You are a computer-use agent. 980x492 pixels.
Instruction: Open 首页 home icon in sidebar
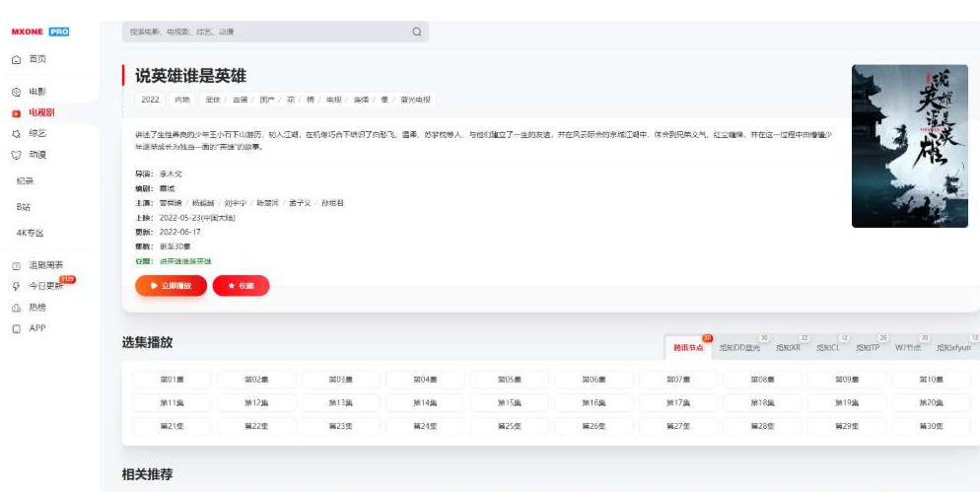click(16, 59)
